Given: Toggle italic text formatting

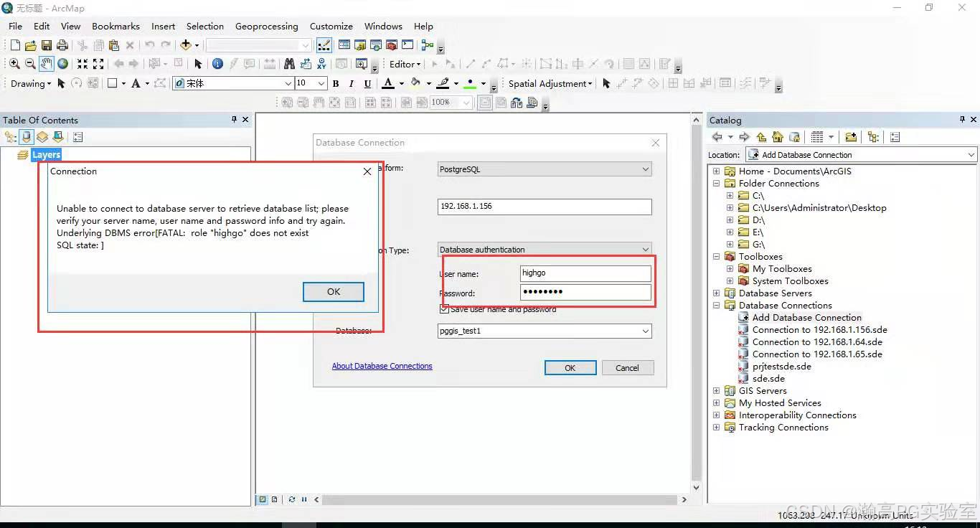Looking at the screenshot, I should tap(352, 83).
